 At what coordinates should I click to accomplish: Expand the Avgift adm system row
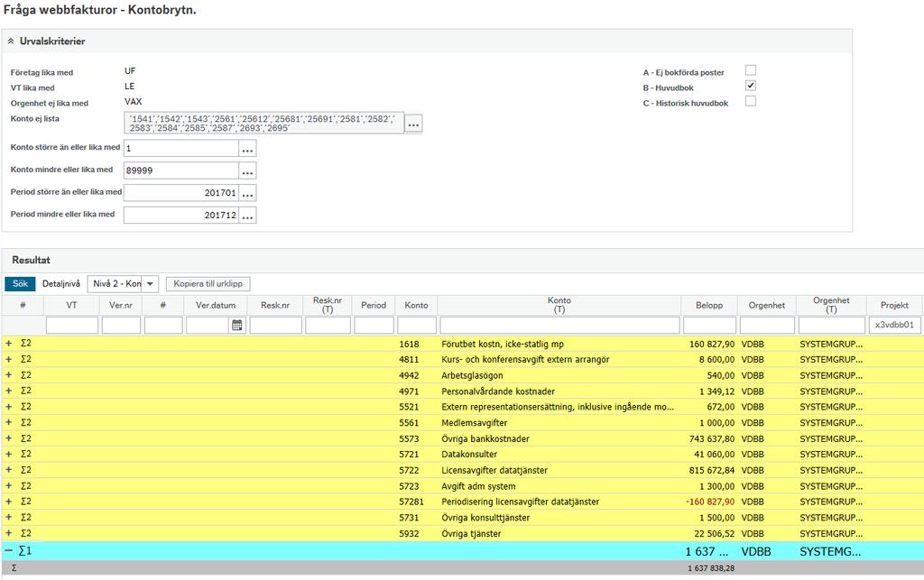(9, 486)
